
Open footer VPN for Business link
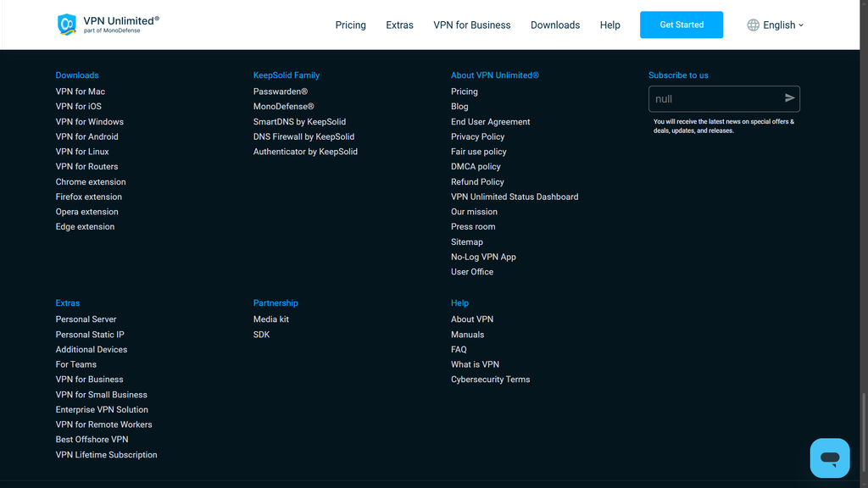[x=89, y=380]
